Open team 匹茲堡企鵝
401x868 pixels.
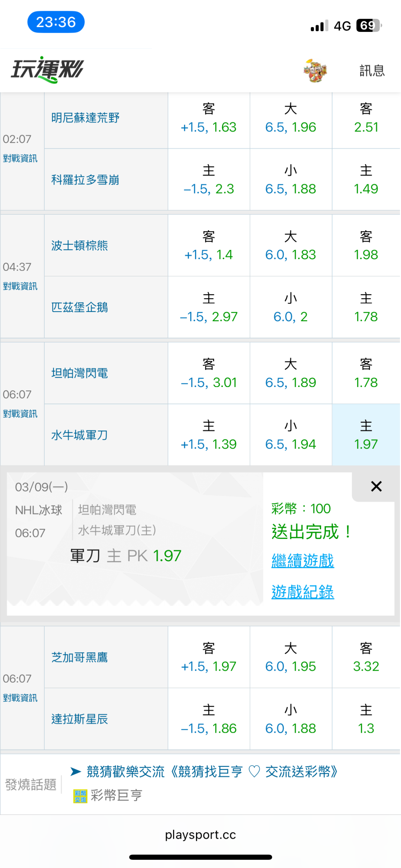(79, 308)
